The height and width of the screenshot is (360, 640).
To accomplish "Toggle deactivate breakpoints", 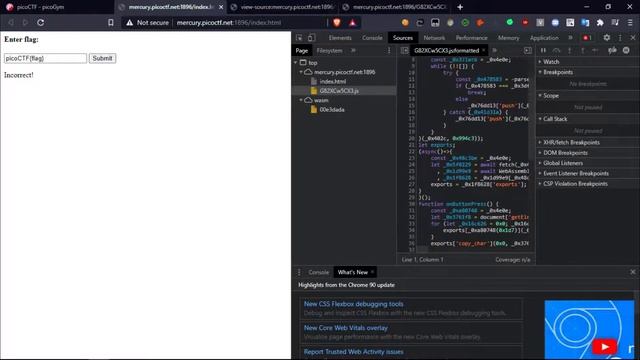I will click(x=612, y=50).
